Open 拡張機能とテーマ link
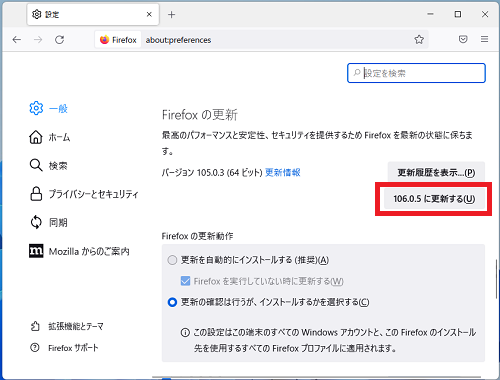The image size is (500, 380). coord(67,326)
